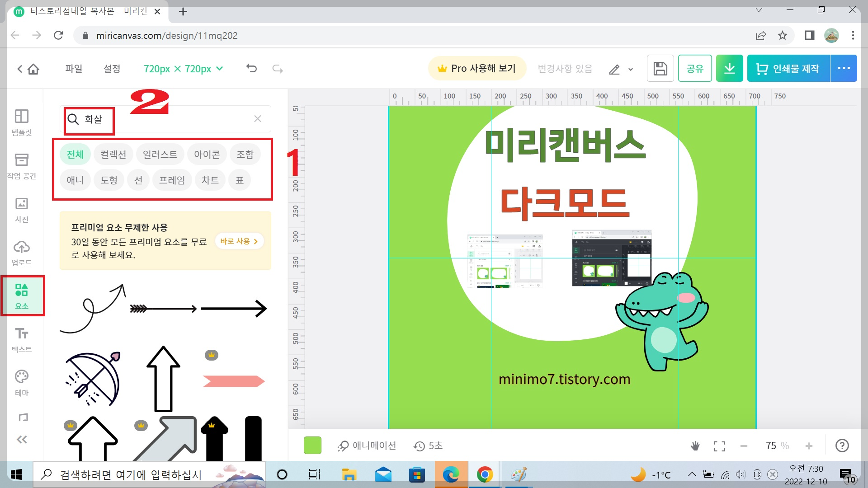Open the 파일 file menu
This screenshot has height=488, width=868.
(74, 68)
